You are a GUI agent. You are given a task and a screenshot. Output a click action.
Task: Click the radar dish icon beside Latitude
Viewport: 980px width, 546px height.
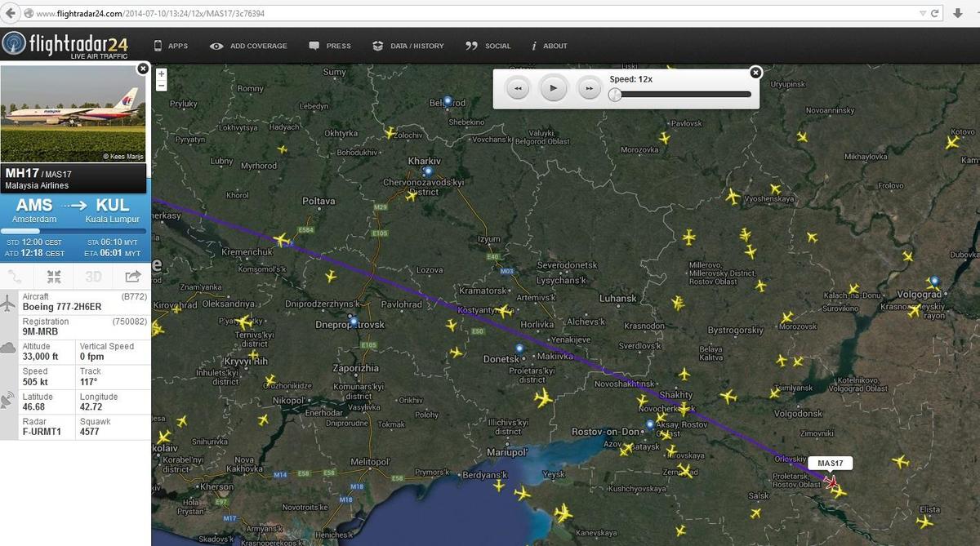click(8, 400)
